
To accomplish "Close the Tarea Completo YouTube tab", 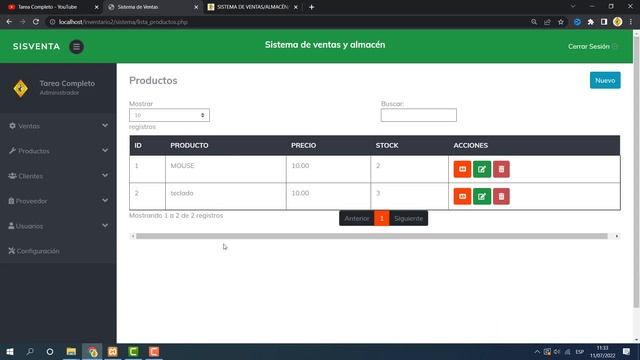I will click(x=96, y=7).
